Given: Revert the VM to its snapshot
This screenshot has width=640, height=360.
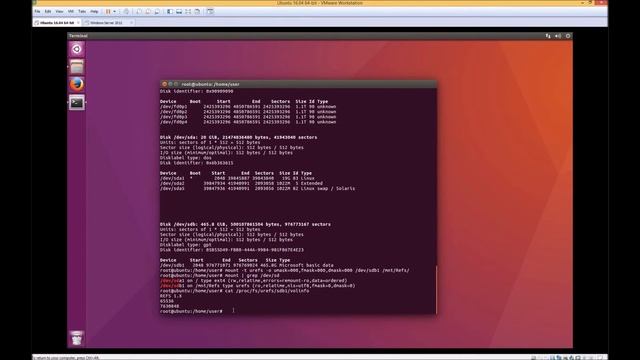Looking at the screenshot, I should (148, 11).
